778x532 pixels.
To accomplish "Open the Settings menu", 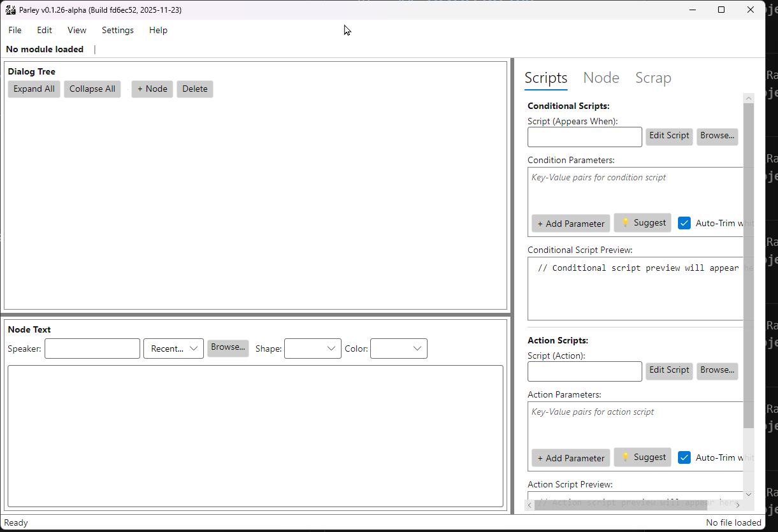I will point(118,30).
